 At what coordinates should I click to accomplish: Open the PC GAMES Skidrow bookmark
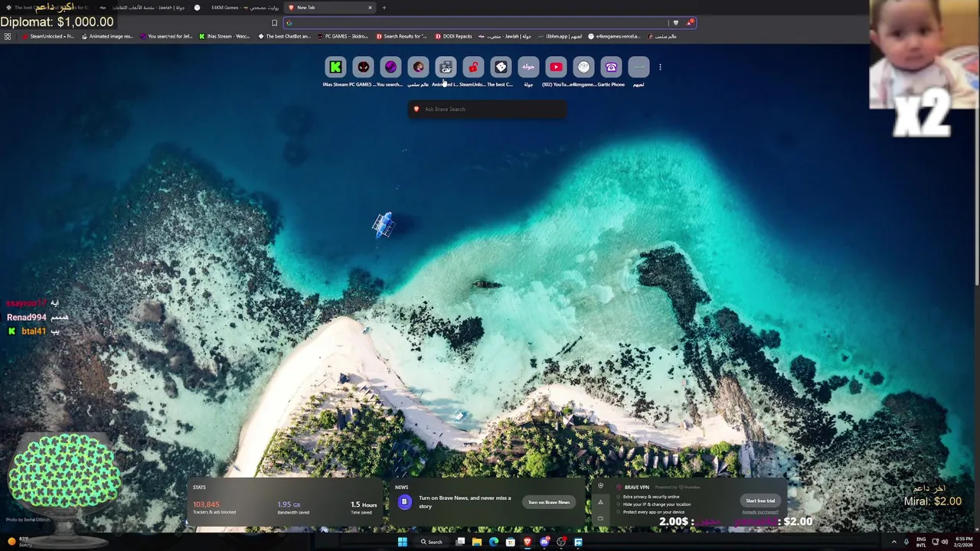[343, 36]
